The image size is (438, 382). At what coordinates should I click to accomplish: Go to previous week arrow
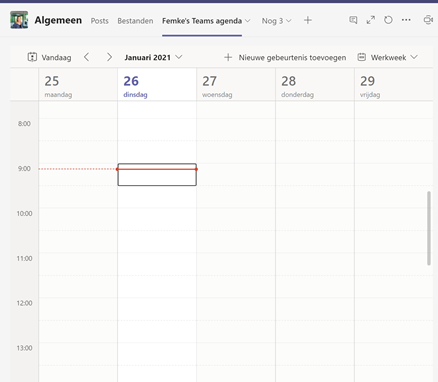coord(87,57)
